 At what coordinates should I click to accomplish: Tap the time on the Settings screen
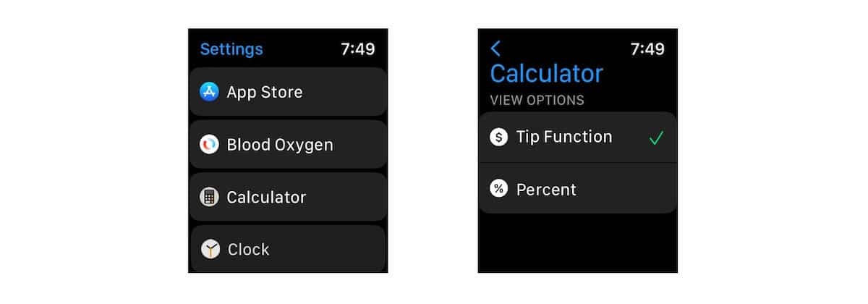(x=358, y=49)
